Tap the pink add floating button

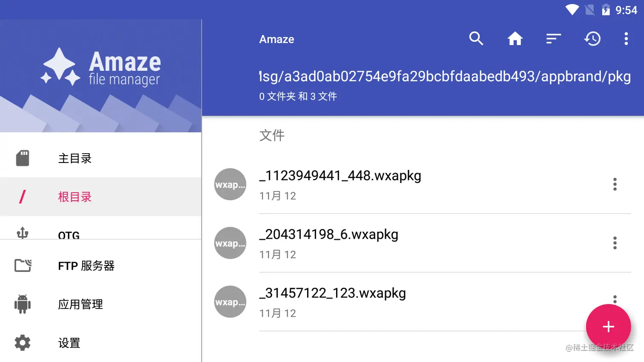(x=608, y=327)
